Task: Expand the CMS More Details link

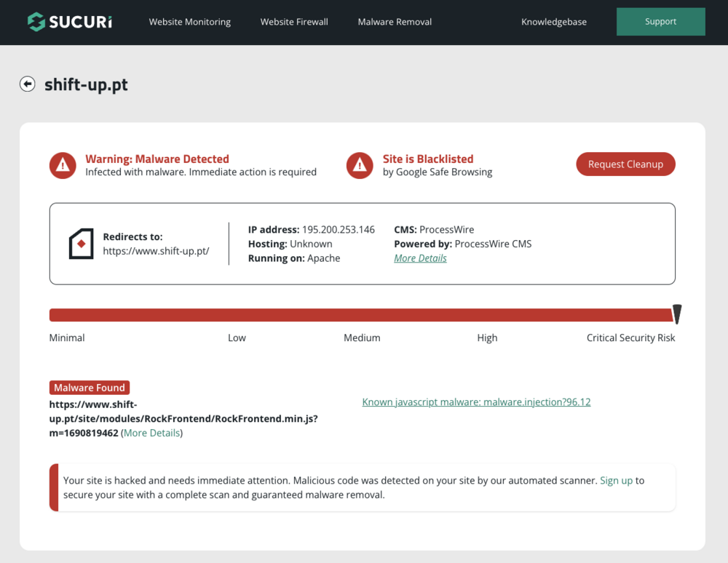Action: [420, 258]
